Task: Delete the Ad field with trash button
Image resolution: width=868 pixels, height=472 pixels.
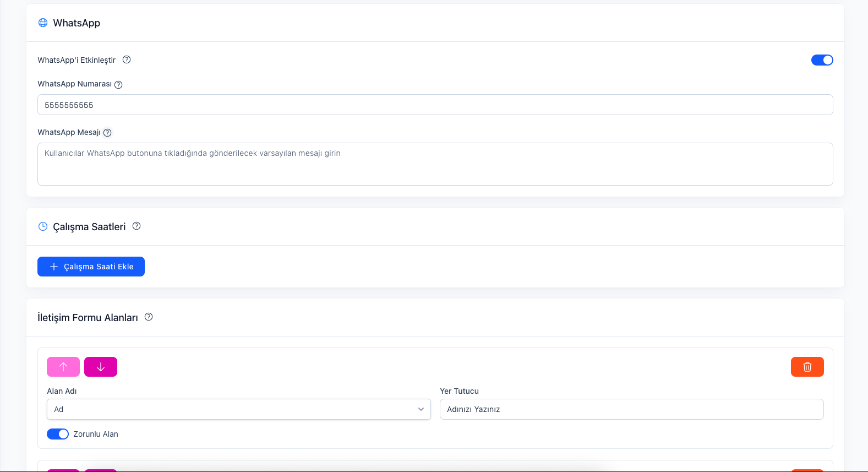Action: (807, 367)
